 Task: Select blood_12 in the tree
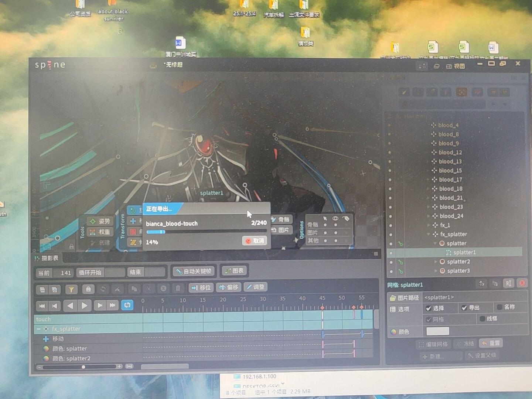pos(450,152)
